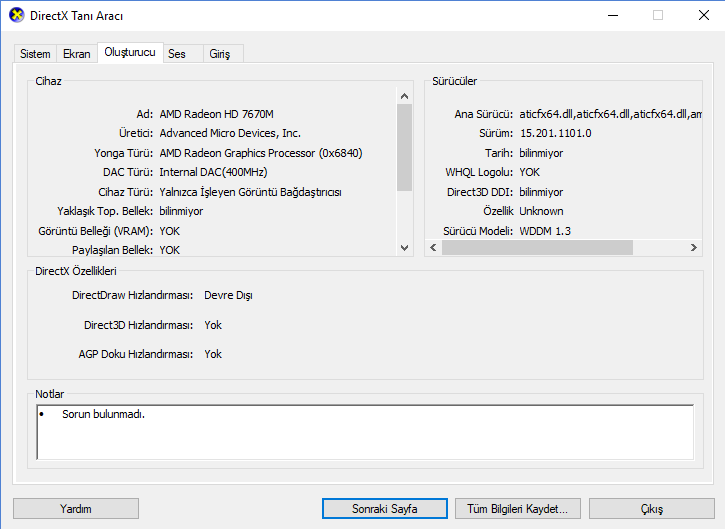Screen dimensions: 725x529
Task: Click the Cihaz list scroll up arrow
Action: pos(405,96)
